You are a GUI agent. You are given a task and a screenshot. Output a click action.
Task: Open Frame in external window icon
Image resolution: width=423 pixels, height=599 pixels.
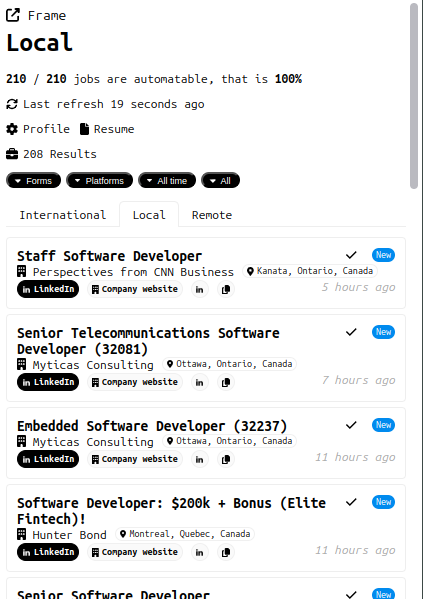click(13, 15)
